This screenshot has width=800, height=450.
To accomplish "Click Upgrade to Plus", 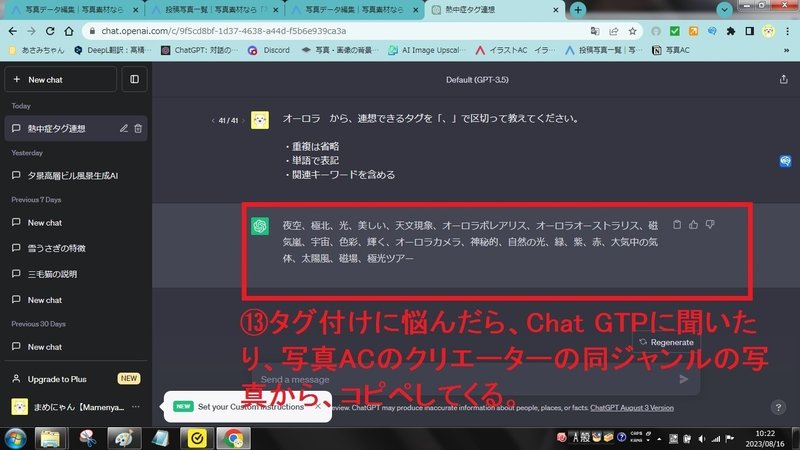I will tap(76, 379).
